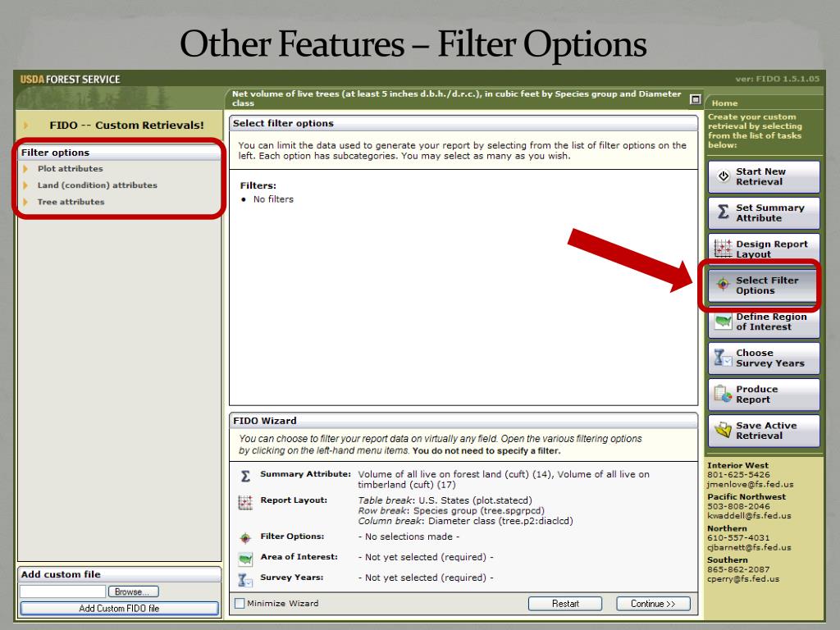This screenshot has height=630, width=840.
Task: Click the map icon beside Area of Interest
Action: pos(245,559)
